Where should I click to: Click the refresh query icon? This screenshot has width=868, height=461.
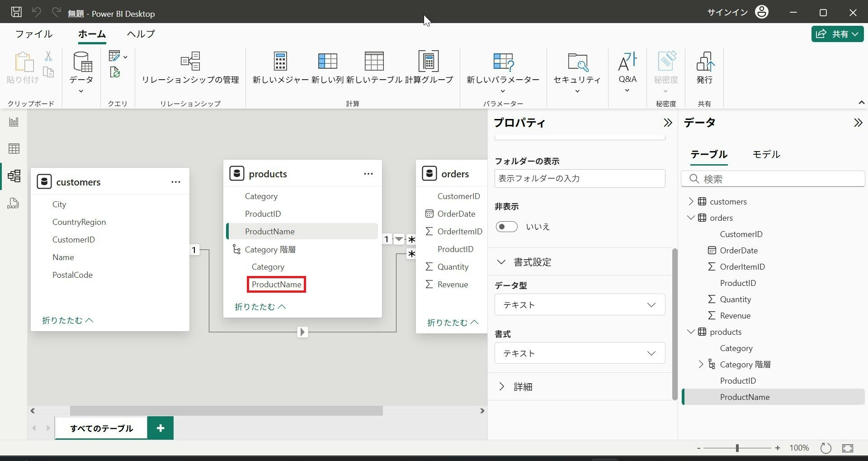coord(115,72)
